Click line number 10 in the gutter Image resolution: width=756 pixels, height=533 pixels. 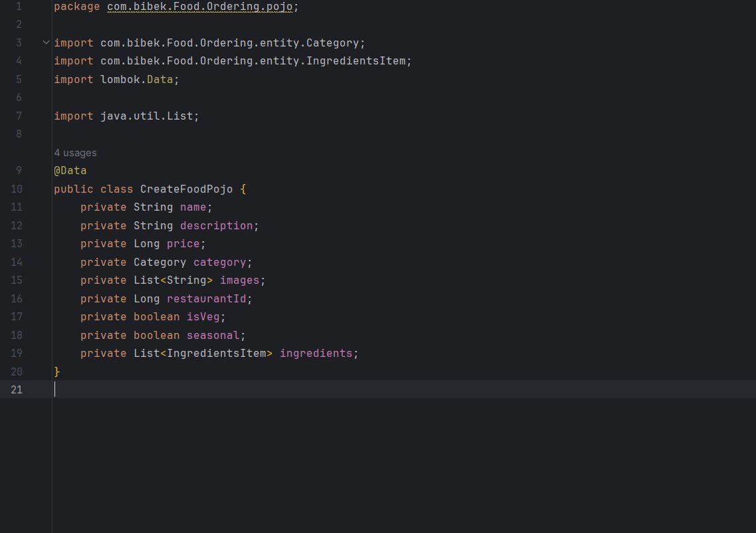(x=17, y=189)
